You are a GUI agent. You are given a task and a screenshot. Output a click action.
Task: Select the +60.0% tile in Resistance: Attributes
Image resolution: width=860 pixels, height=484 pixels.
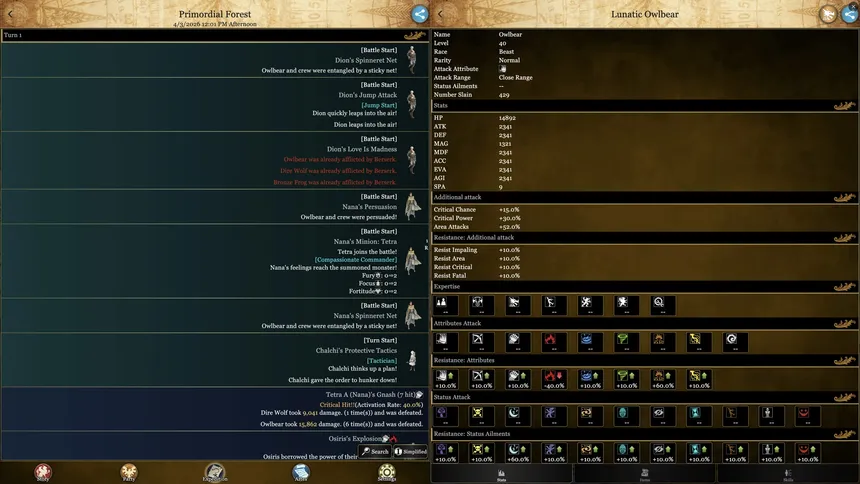click(x=662, y=379)
